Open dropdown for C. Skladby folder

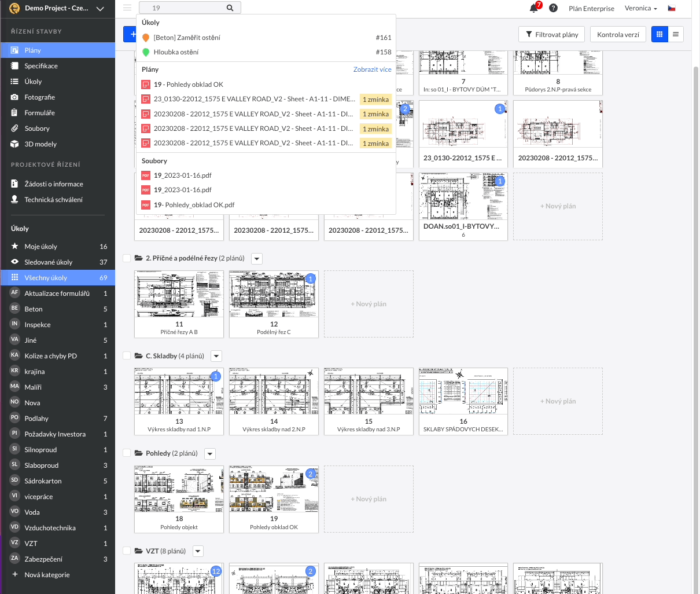[x=216, y=357]
